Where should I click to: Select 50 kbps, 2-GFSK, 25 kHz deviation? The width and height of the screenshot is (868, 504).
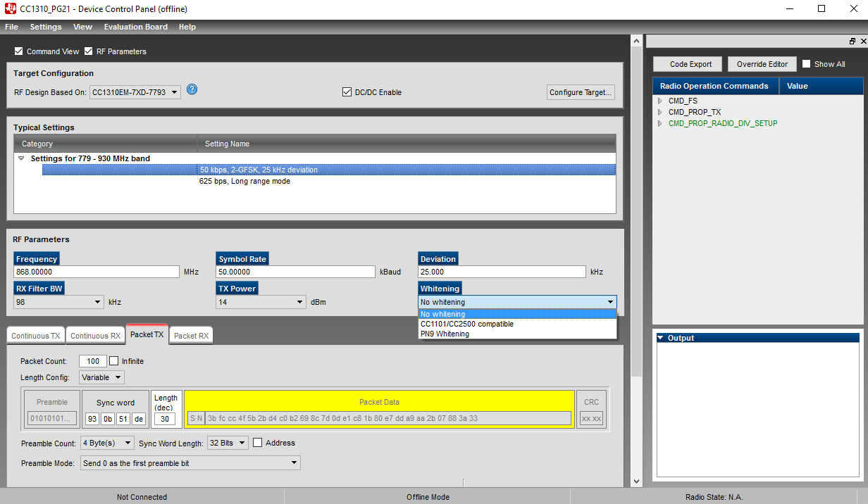pyautogui.click(x=329, y=170)
